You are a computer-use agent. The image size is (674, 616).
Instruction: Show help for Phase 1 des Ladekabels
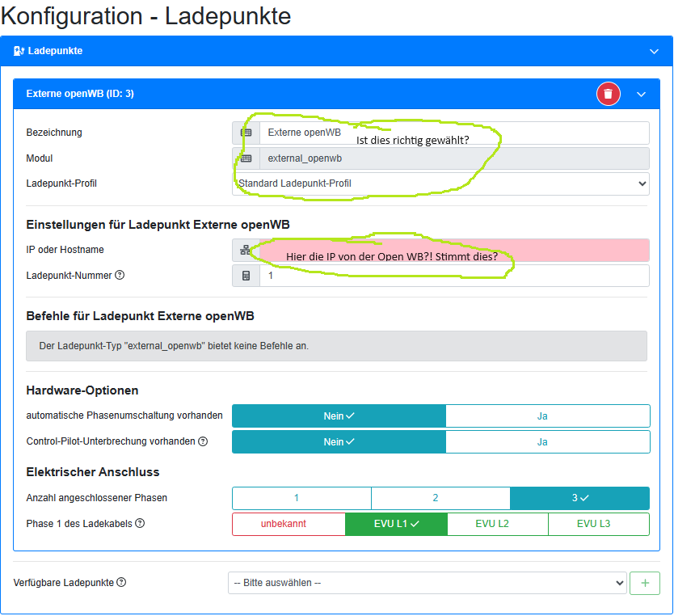coord(140,523)
